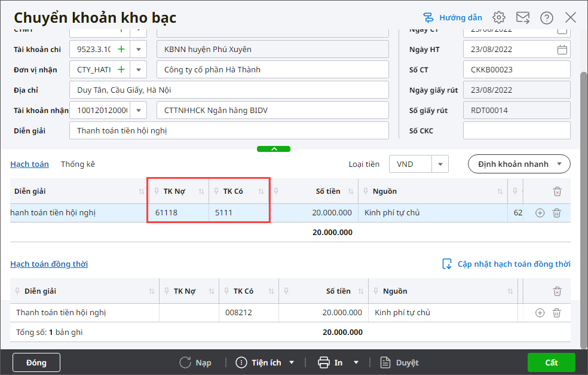The width and height of the screenshot is (588, 375).
Task: Delete all rows in đồng thời grid header
Action: (558, 291)
